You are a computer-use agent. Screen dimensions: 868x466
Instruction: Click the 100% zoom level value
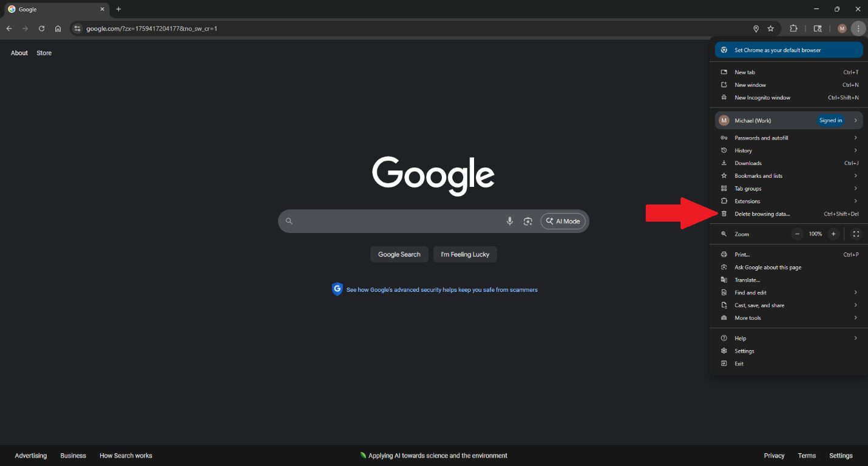pyautogui.click(x=815, y=234)
